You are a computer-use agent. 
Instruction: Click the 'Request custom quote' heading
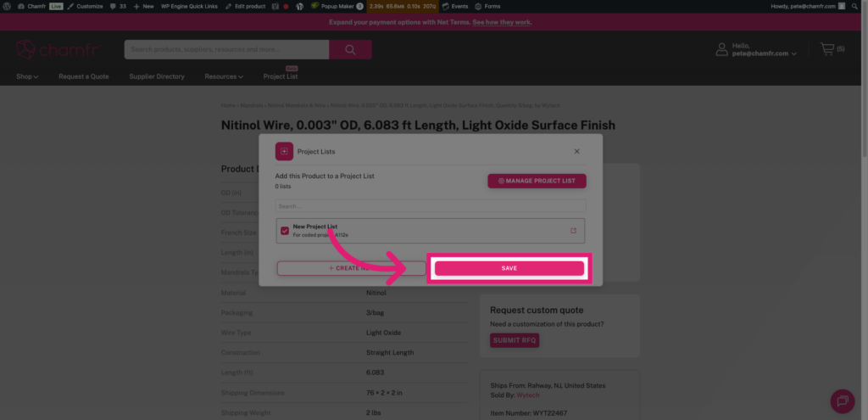(x=537, y=311)
